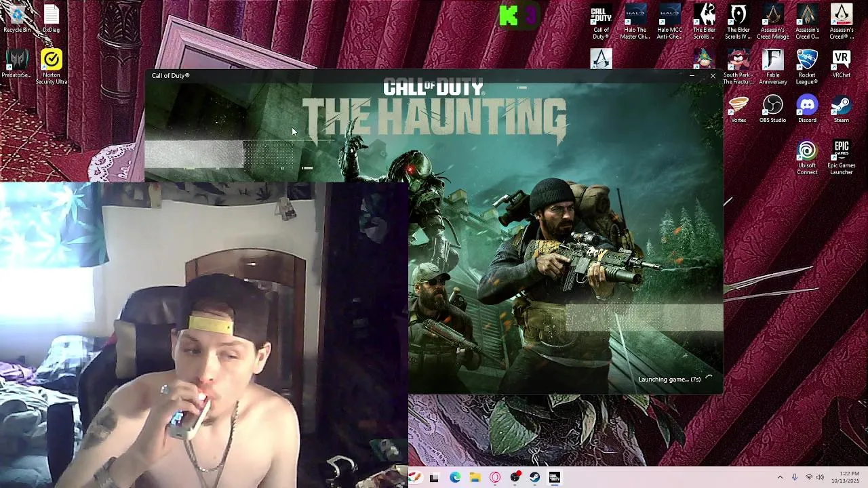This screenshot has width=868, height=488.
Task: Close the Call of Duty launcher window
Action: (713, 76)
